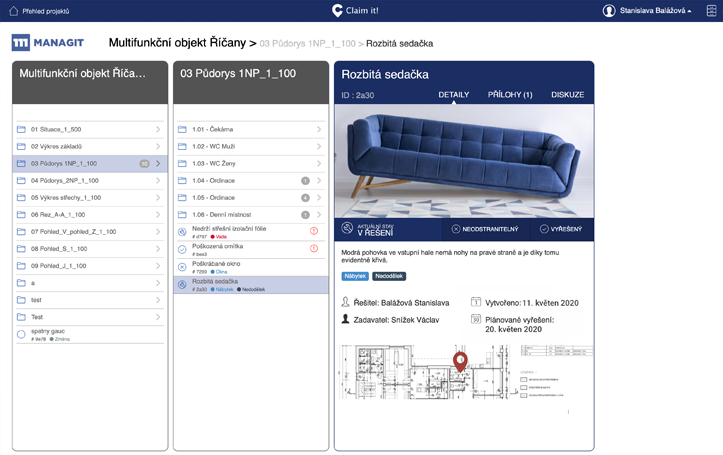Switch to the Přílohy (1) tab
Screen dimensions: 723x455
point(509,95)
